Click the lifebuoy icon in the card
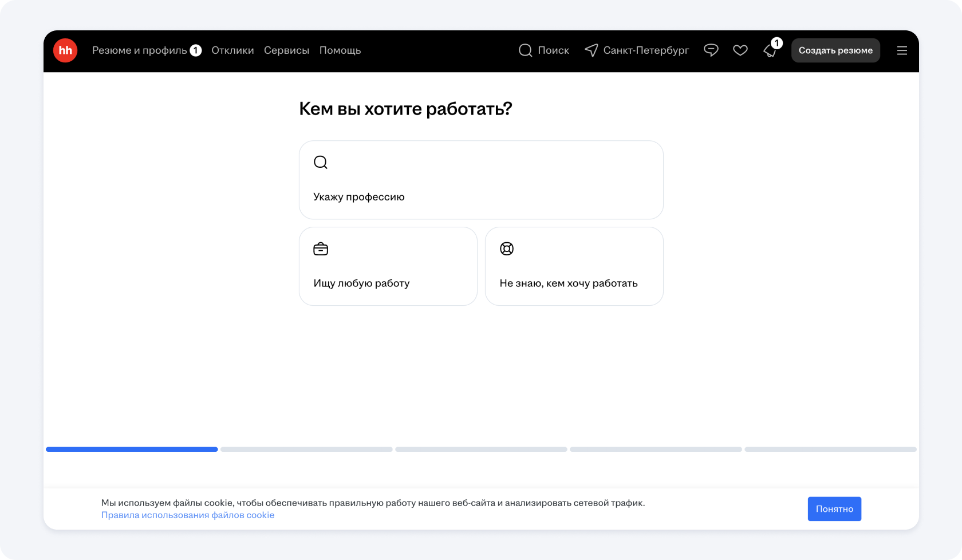Screen dimensions: 962x560 (507, 249)
